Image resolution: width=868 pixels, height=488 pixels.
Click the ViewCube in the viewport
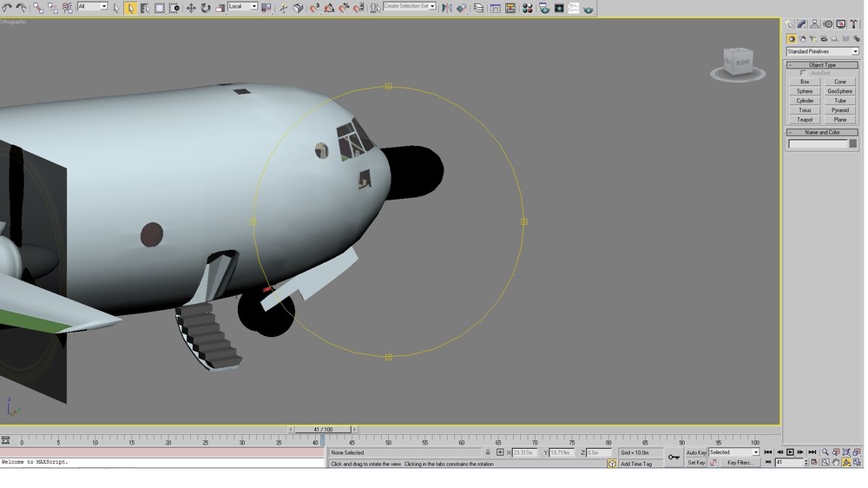tap(739, 63)
